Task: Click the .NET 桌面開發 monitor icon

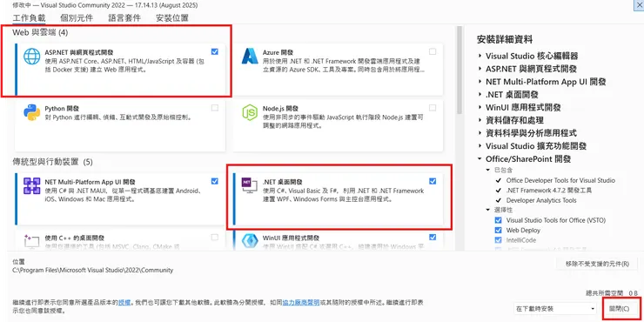Action: coord(249,186)
